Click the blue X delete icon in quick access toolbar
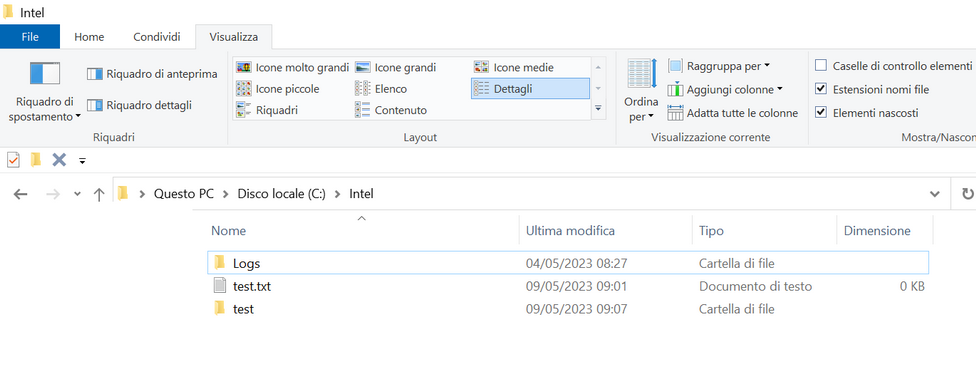This screenshot has height=366, width=976. click(x=59, y=161)
